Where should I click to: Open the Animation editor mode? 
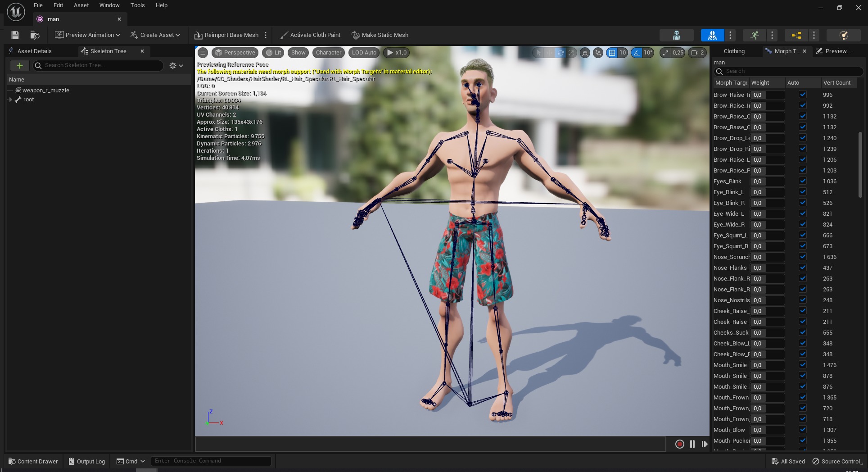(x=755, y=35)
